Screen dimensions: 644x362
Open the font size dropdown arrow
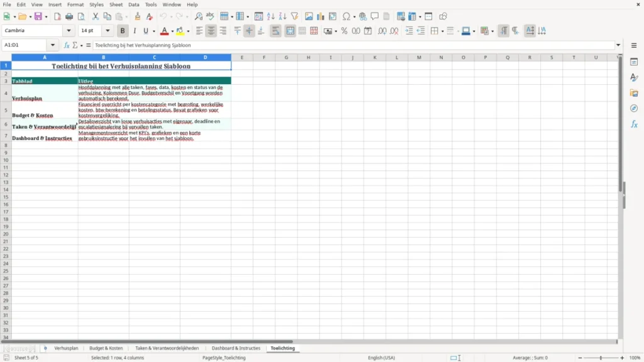108,30
